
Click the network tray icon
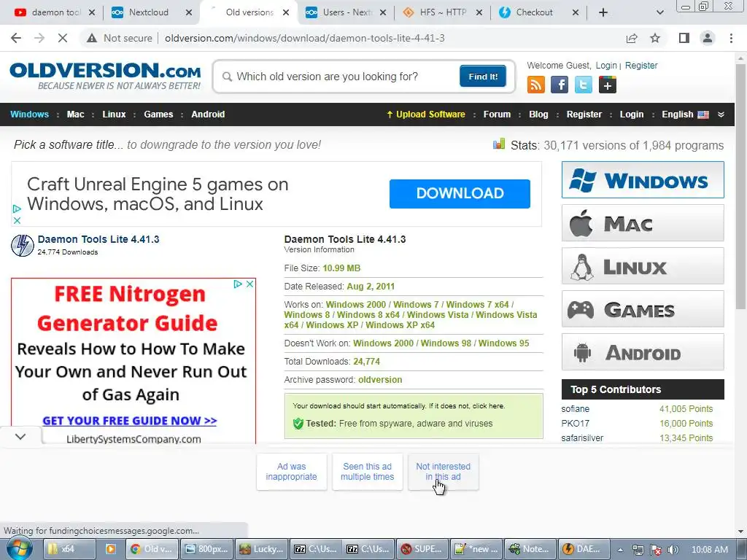pos(638,550)
